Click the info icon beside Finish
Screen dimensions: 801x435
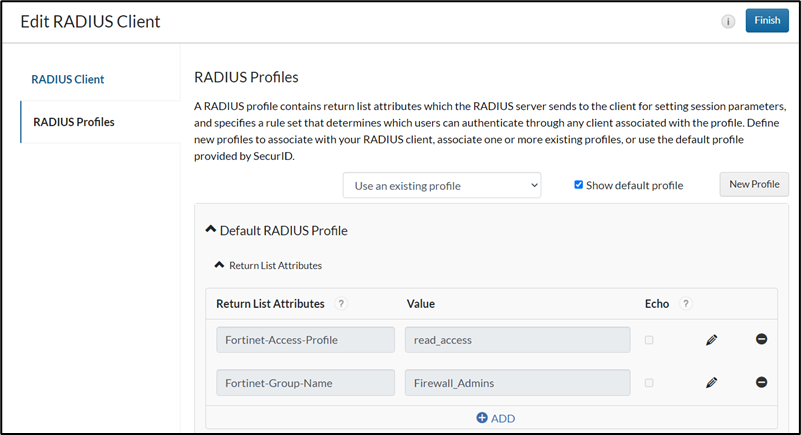tap(729, 21)
